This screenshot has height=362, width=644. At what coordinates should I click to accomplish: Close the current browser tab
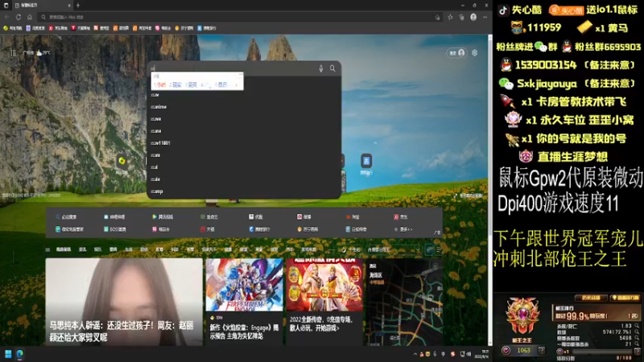click(x=69, y=6)
